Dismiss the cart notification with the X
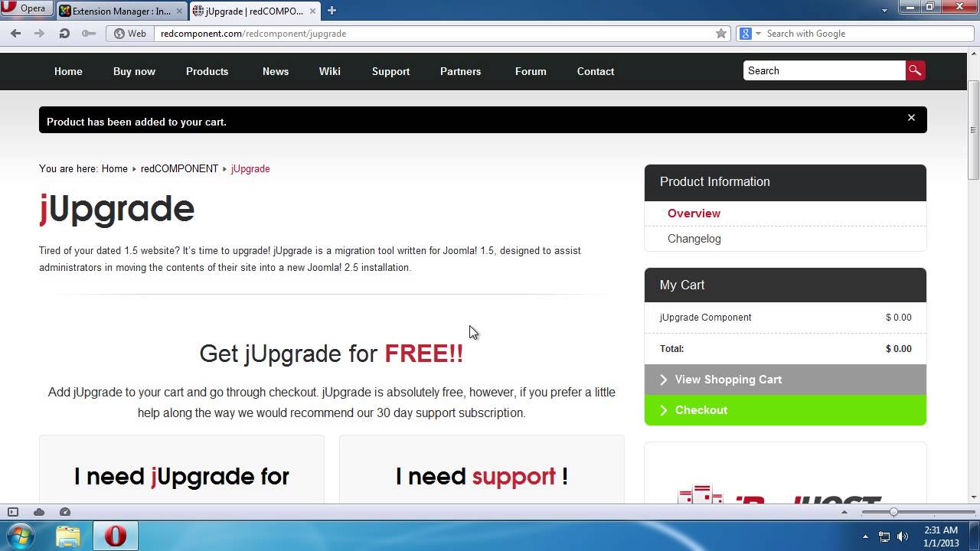This screenshot has width=980, height=551. [x=911, y=118]
